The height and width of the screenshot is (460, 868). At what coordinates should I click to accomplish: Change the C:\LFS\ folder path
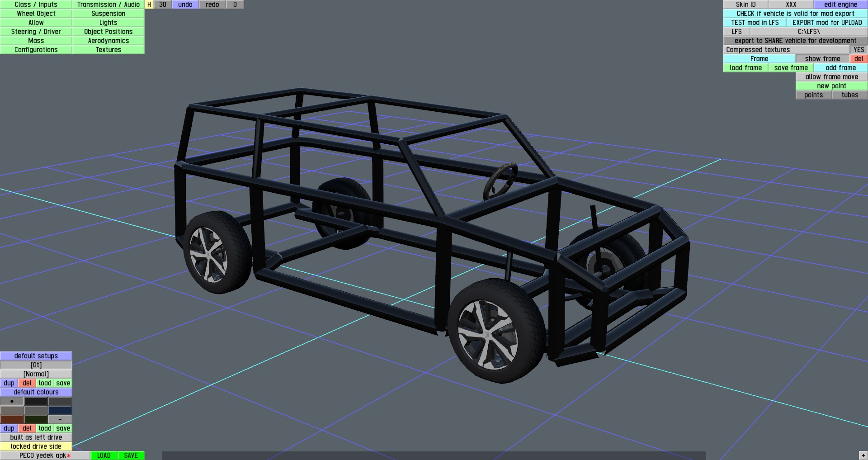point(809,32)
